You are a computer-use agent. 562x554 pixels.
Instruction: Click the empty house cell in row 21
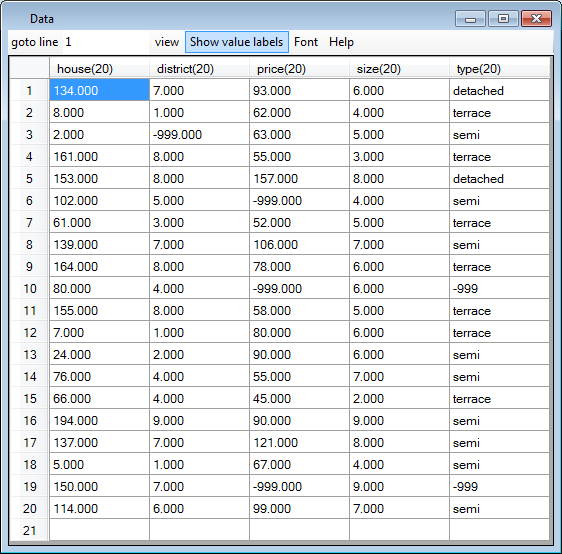(x=99, y=530)
